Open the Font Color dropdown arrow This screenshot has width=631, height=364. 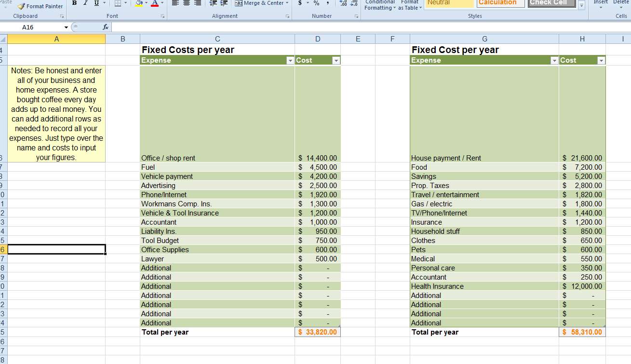coord(162,3)
